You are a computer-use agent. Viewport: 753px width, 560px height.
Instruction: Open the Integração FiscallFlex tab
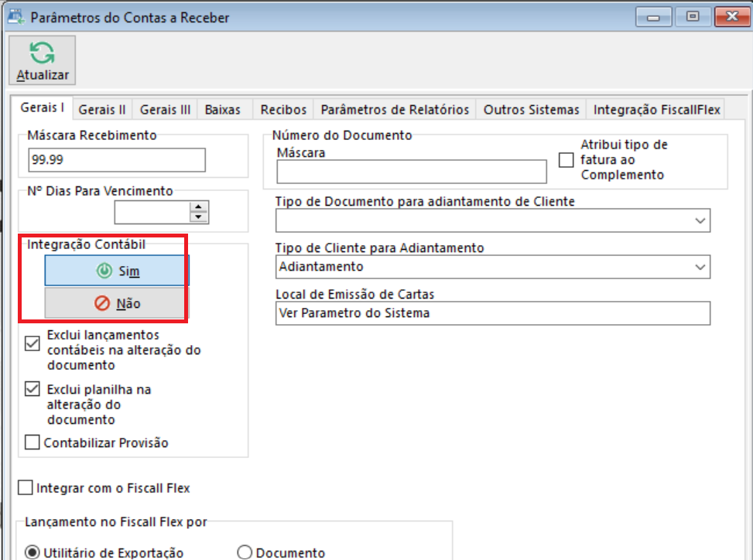[656, 110]
